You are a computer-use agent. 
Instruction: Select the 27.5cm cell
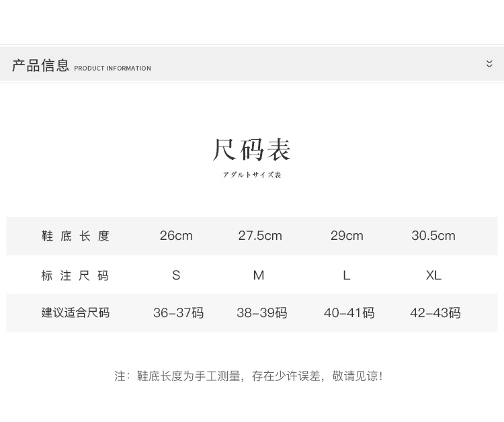[260, 236]
